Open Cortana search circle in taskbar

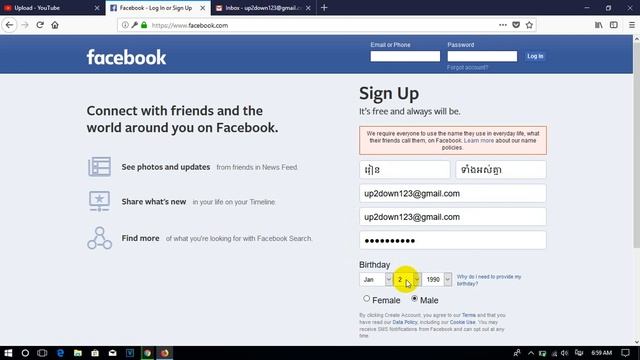point(25,353)
